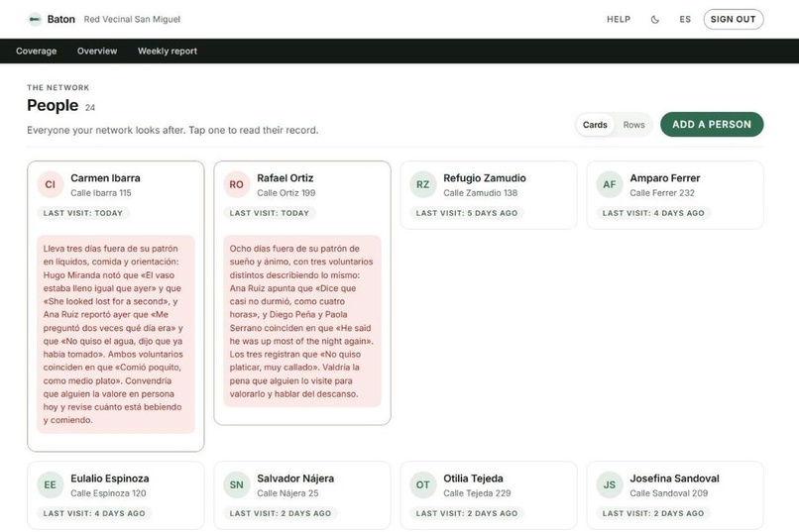Change language with the ES button

point(685,20)
